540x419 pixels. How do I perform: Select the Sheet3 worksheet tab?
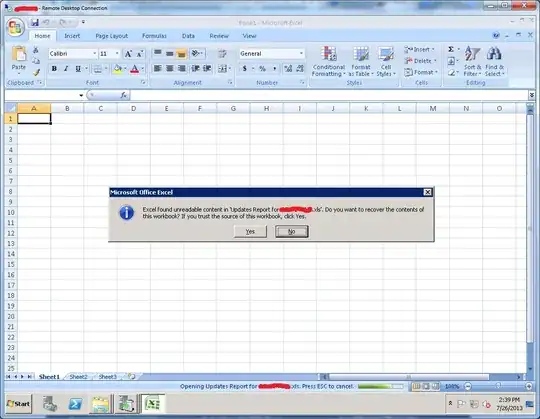coord(107,377)
